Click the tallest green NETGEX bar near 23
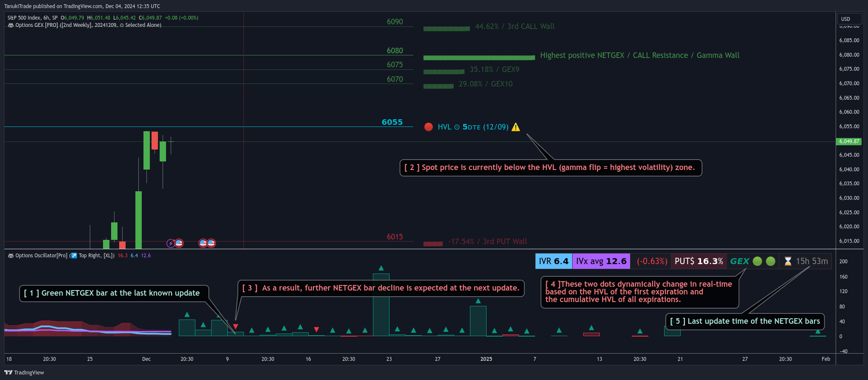The height and width of the screenshot is (380, 868). (x=381, y=305)
